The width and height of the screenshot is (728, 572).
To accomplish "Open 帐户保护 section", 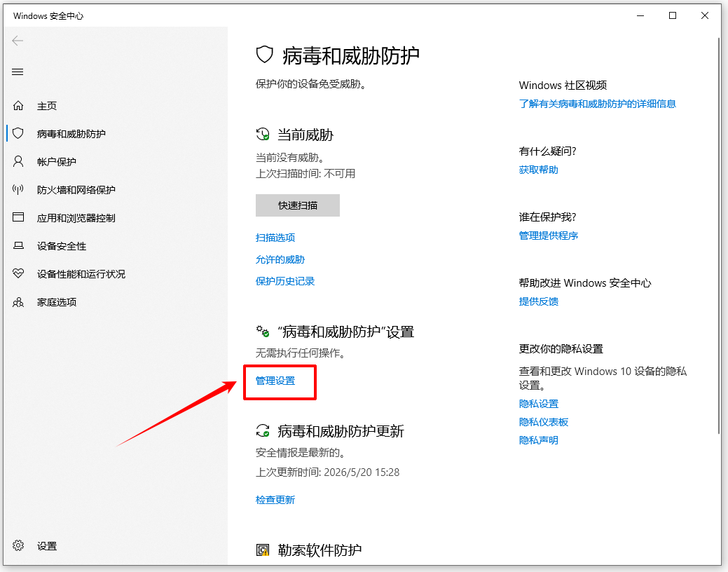I will [x=57, y=162].
